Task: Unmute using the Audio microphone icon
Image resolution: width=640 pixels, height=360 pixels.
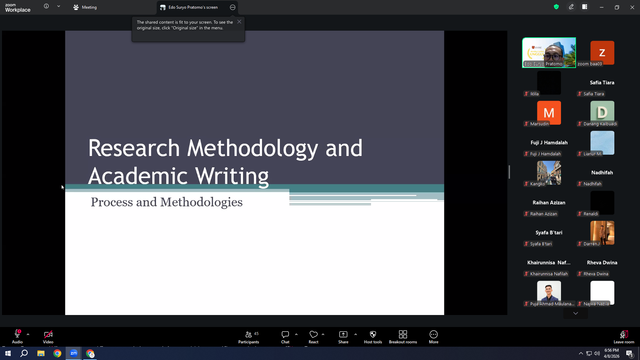Action: (17, 336)
